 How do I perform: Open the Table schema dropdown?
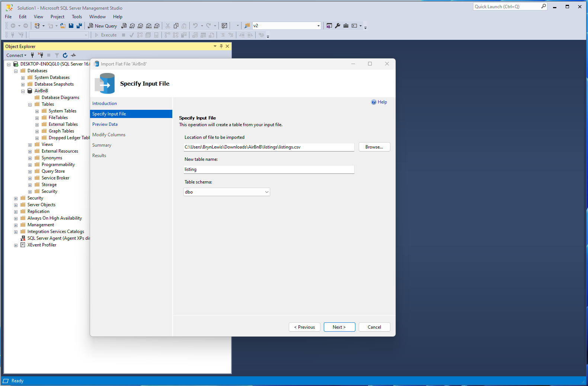266,192
